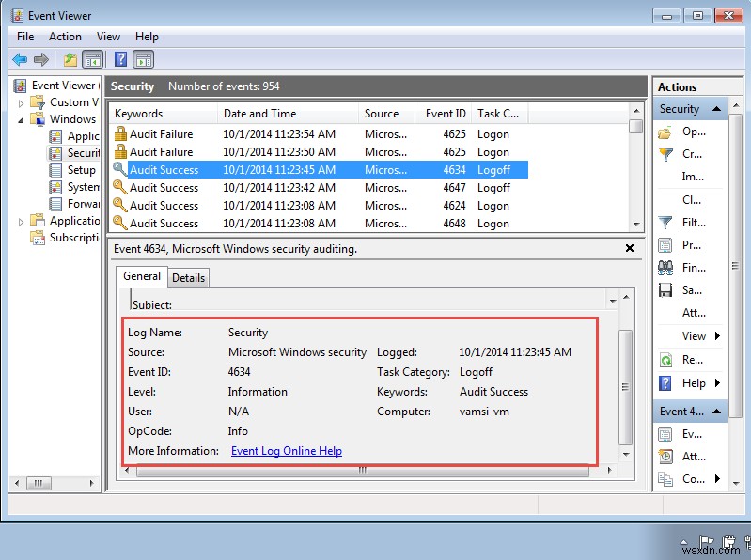
Task: Open the Help menu
Action: (147, 37)
